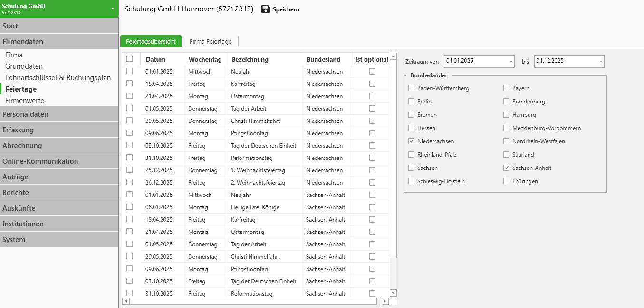Toggle the select-all checkbox in the table header

129,59
